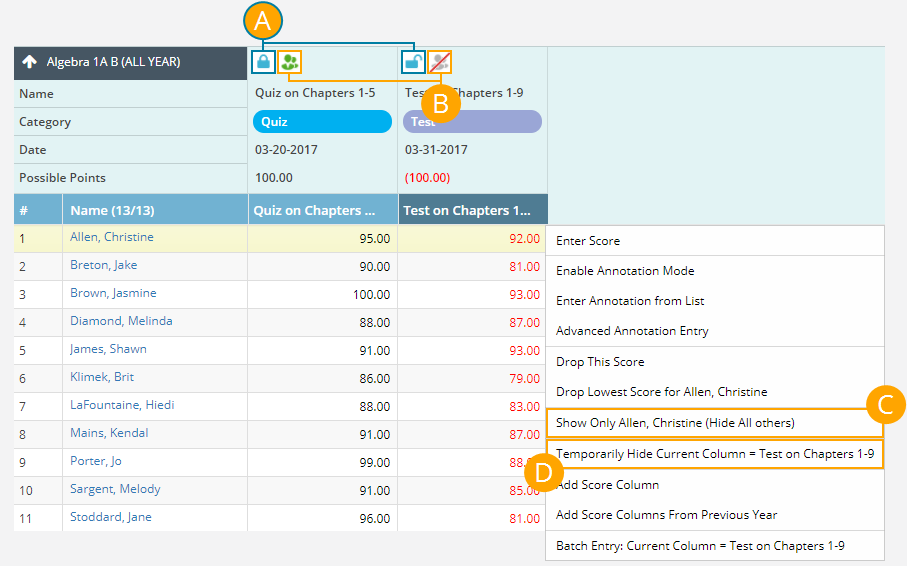
Task: Select the blue Quiz category pill
Action: coord(322,122)
